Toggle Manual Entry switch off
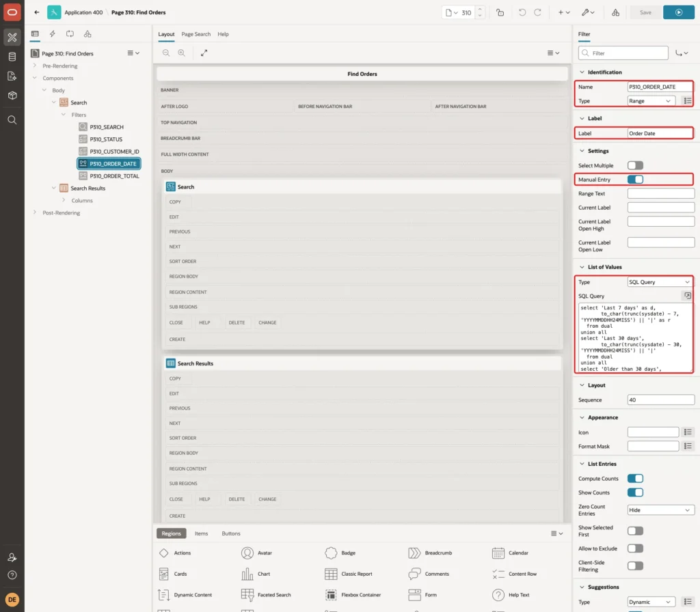 [x=635, y=180]
